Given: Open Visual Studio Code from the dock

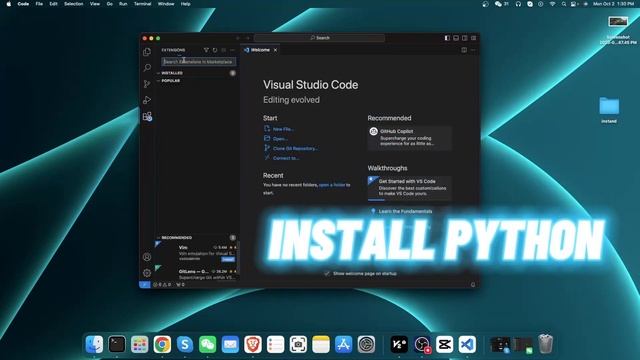Looking at the screenshot, I should 467,344.
